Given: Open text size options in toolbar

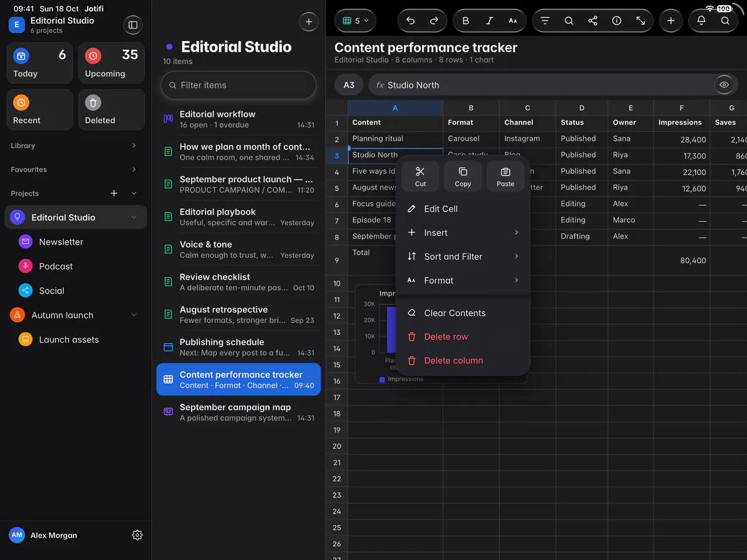Looking at the screenshot, I should tap(513, 21).
